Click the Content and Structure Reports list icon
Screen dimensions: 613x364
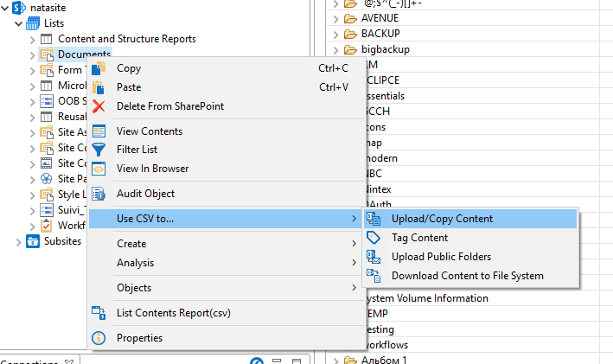(46, 39)
